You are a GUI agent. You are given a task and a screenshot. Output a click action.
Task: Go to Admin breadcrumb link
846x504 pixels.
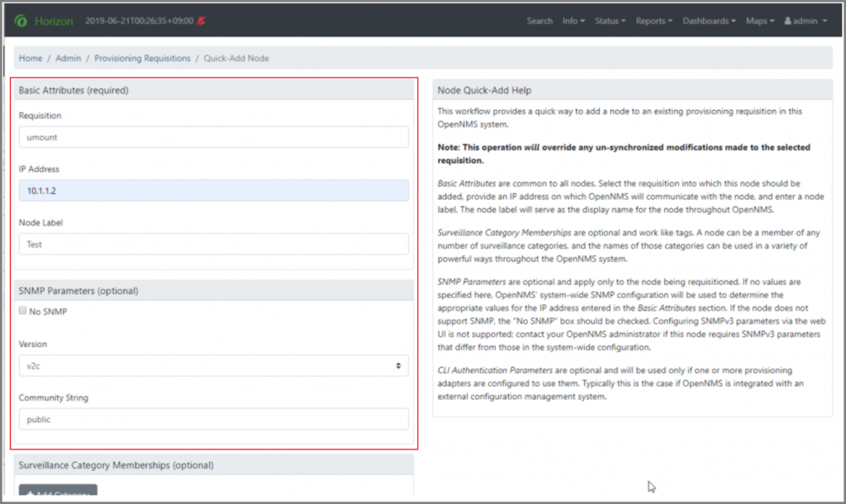68,58
